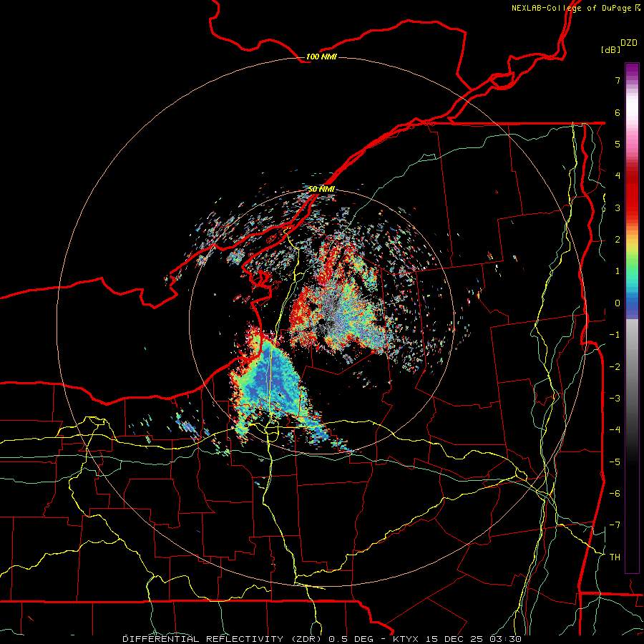Click the 1 value on the scale
The image size is (644, 644).
click(618, 271)
